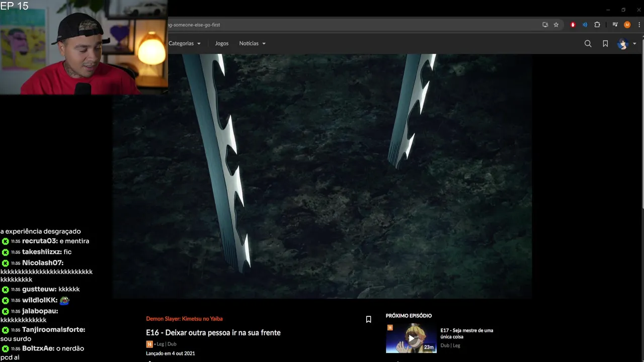Restore the browser window size
This screenshot has height=362, width=644.
click(623, 10)
